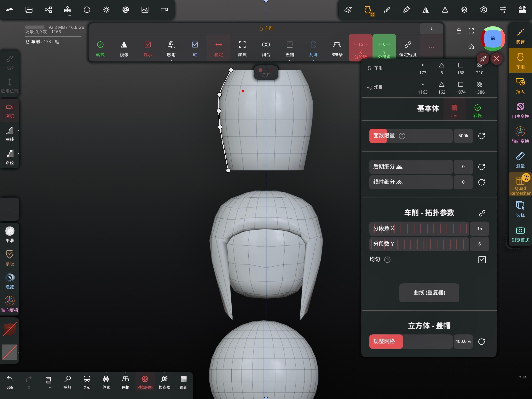Viewport: 532px width, 399px height.
Task: Select the Free transform (自由变换) tool
Action: point(520,110)
